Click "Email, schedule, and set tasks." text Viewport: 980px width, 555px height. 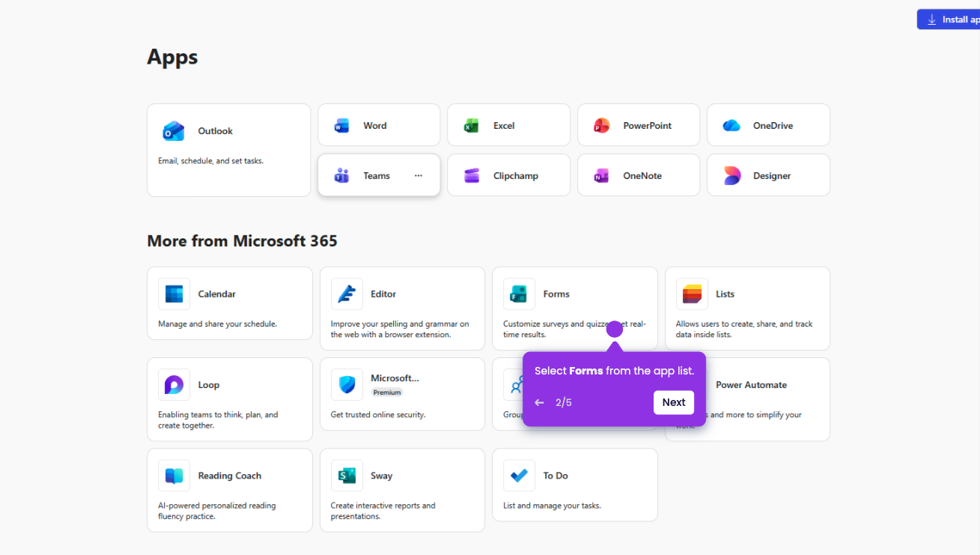[x=210, y=161]
